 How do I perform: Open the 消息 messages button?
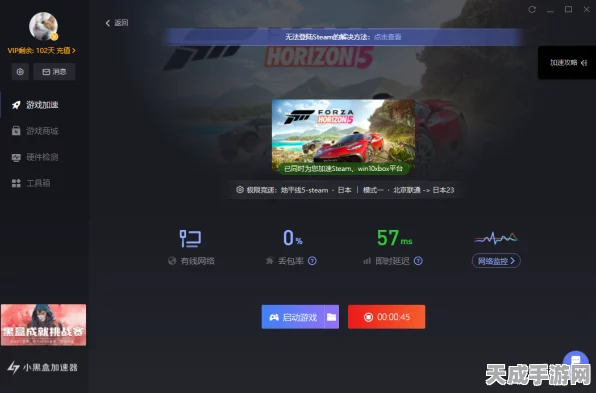tap(54, 72)
